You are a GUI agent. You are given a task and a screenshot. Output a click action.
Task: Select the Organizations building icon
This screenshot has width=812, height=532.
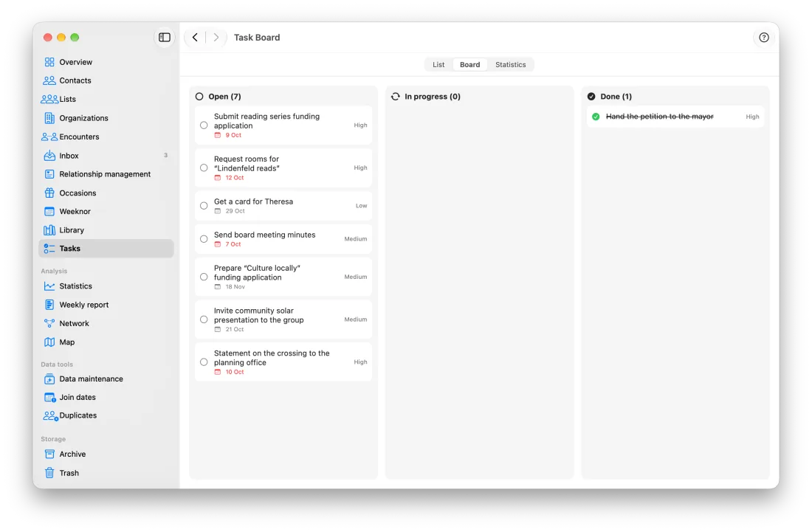[49, 118]
